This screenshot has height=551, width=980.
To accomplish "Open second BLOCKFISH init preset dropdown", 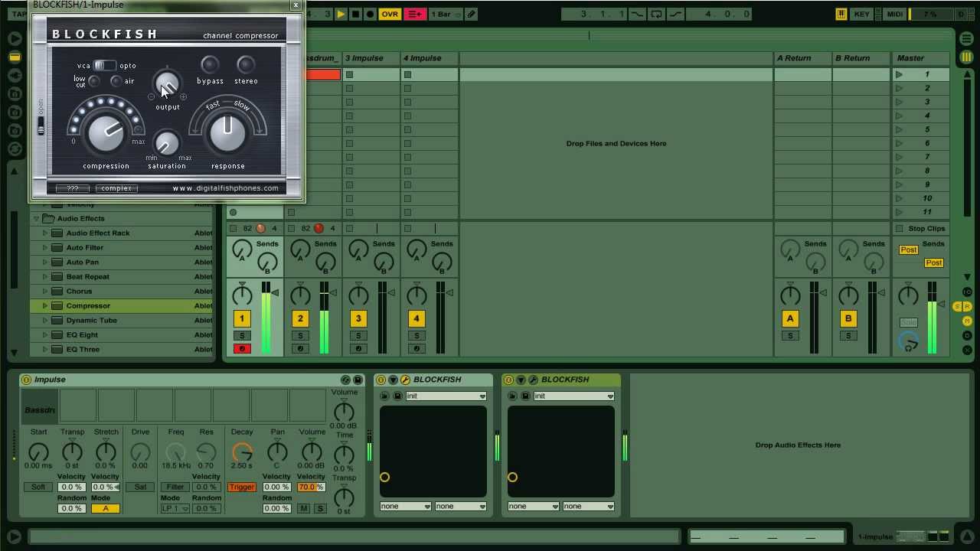I will click(x=573, y=396).
